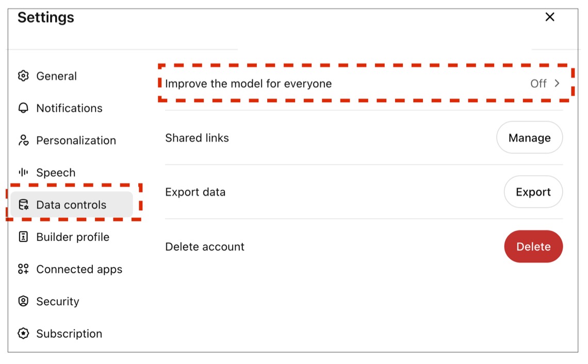Viewport: 588px width, 364px height.
Task: Open the Notifications settings tab
Action: (x=70, y=108)
